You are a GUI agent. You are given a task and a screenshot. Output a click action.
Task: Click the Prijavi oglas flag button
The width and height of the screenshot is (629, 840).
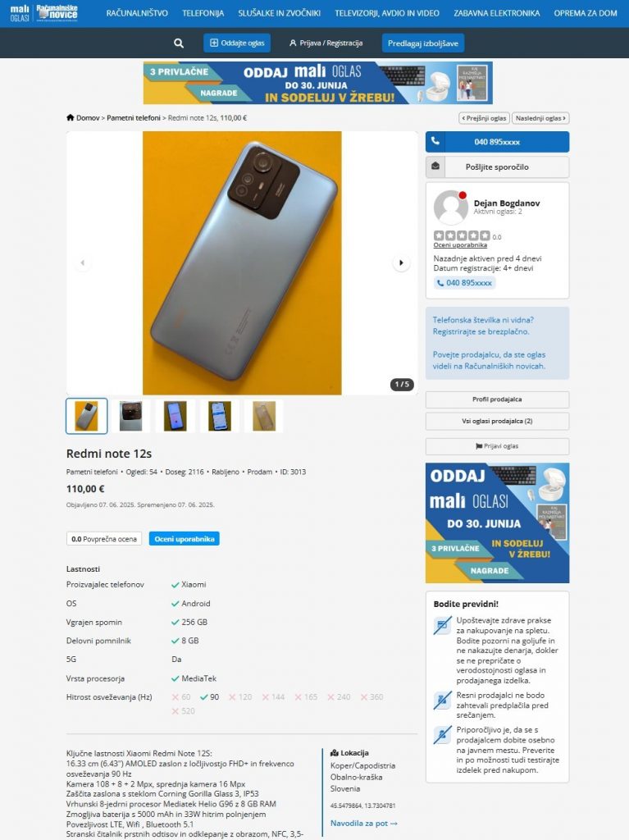497,445
